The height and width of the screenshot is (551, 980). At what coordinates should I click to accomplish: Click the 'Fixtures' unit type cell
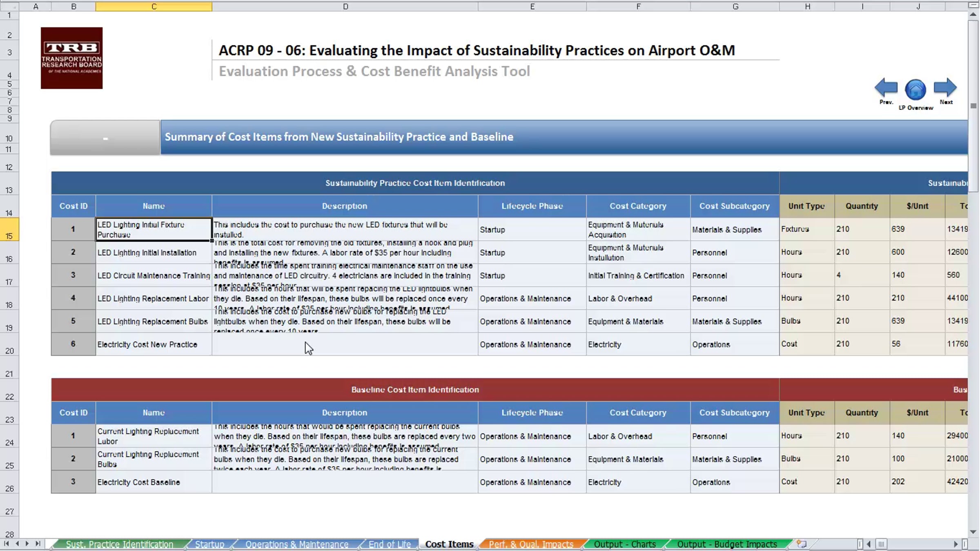tap(807, 229)
